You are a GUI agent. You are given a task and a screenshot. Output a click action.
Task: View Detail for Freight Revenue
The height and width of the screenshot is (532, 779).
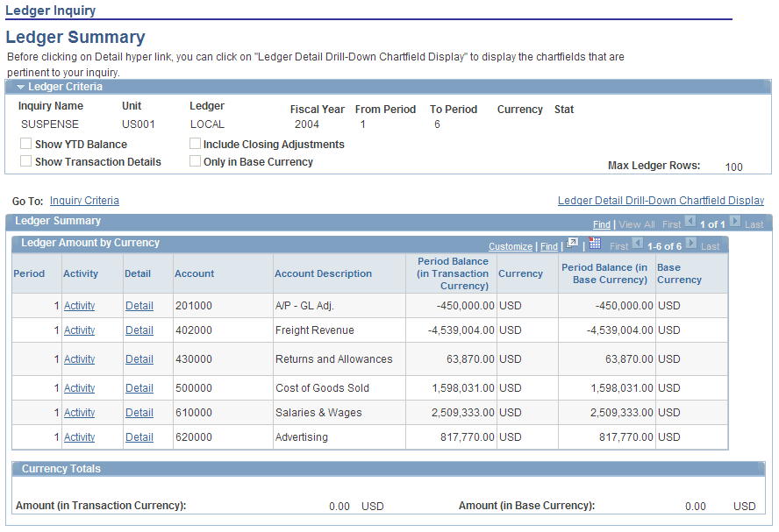click(x=139, y=330)
